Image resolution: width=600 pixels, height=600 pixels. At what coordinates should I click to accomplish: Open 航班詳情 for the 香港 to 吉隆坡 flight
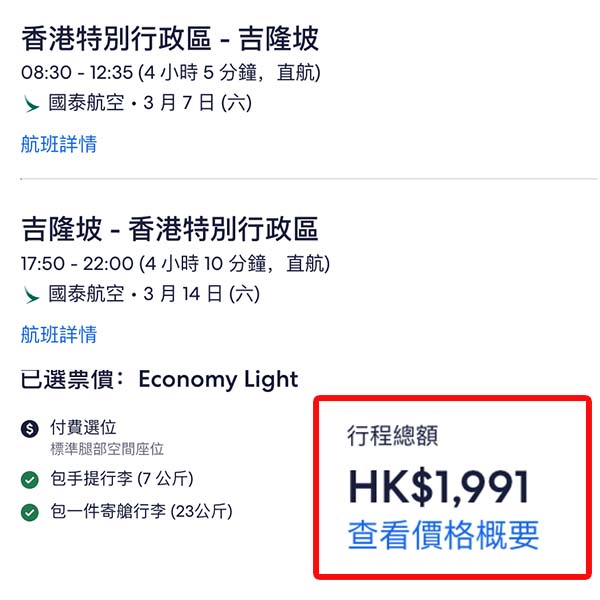click(59, 144)
